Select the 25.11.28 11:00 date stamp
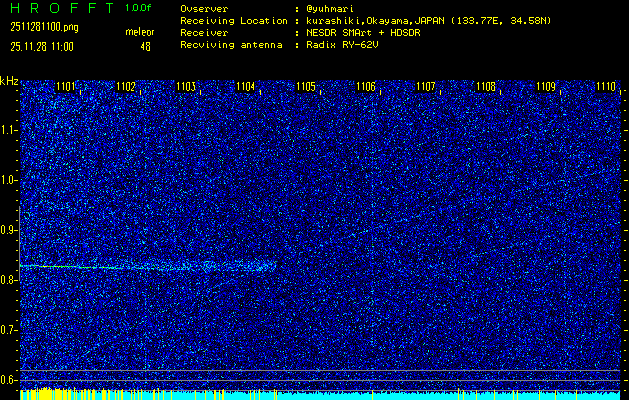Image resolution: width=629 pixels, height=400 pixels. pos(43,46)
